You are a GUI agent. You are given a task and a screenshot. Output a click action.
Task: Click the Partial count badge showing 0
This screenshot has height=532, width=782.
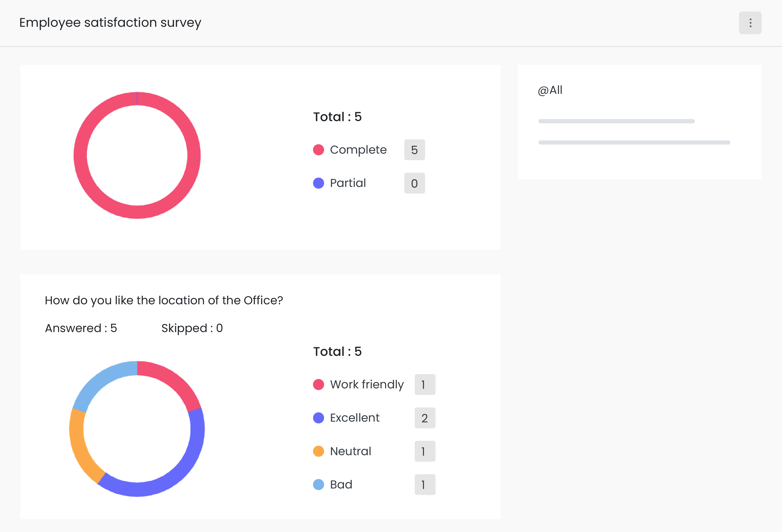click(x=414, y=183)
